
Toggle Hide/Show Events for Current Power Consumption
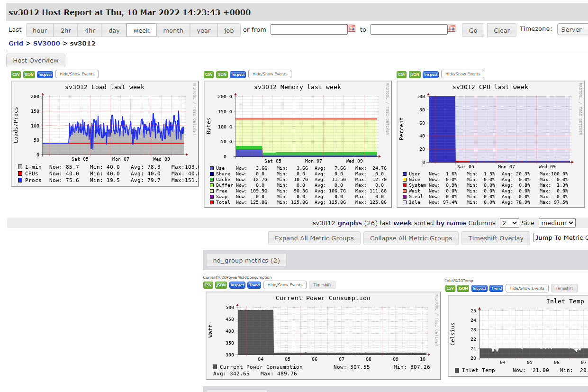284,285
